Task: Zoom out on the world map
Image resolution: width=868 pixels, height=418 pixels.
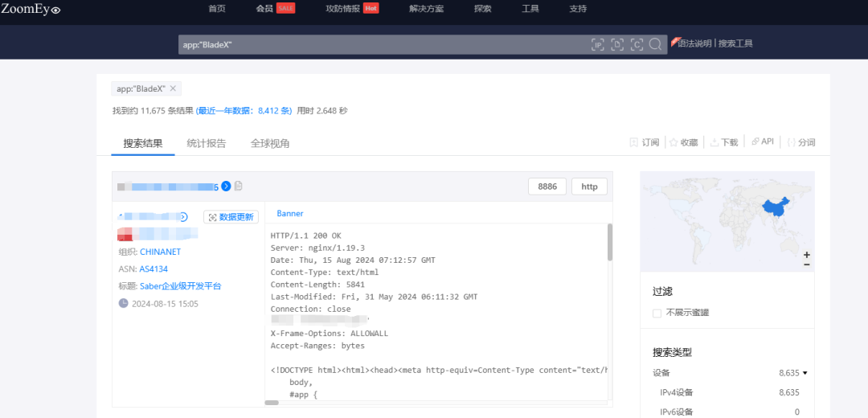Action: [807, 264]
